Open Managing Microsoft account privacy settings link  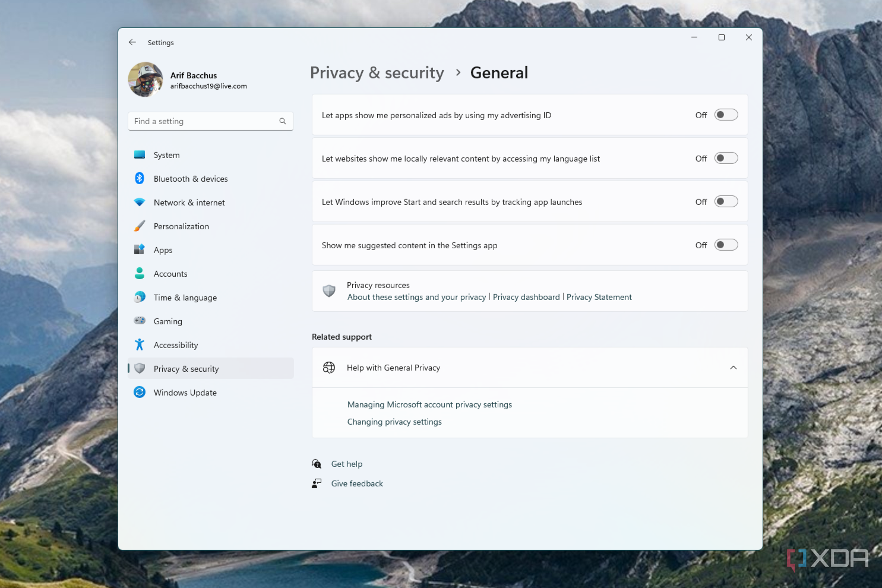429,404
